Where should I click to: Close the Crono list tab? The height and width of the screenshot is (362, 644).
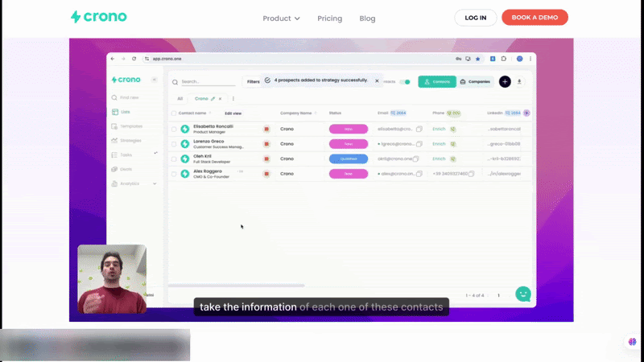point(220,98)
